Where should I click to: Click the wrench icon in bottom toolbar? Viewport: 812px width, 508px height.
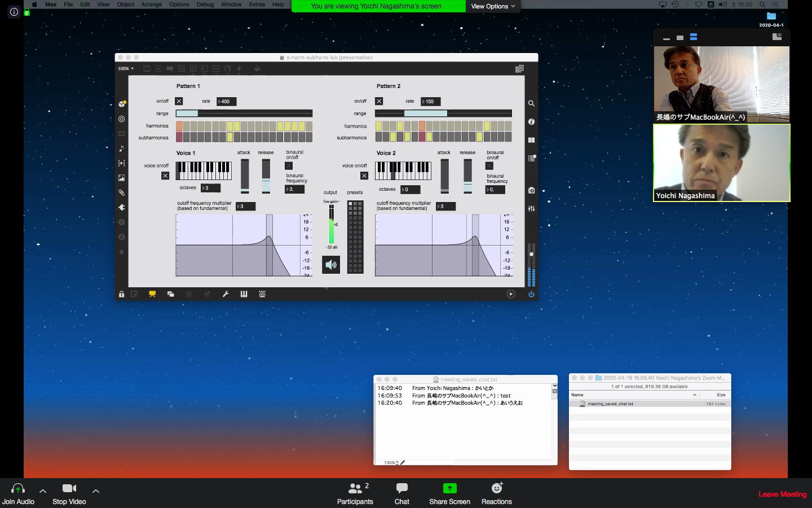click(226, 294)
